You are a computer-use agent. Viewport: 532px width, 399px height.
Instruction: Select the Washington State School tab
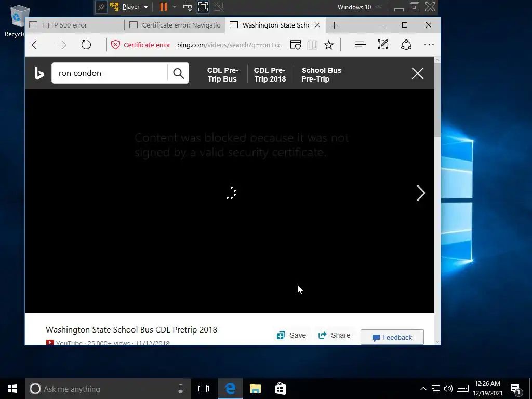point(270,25)
